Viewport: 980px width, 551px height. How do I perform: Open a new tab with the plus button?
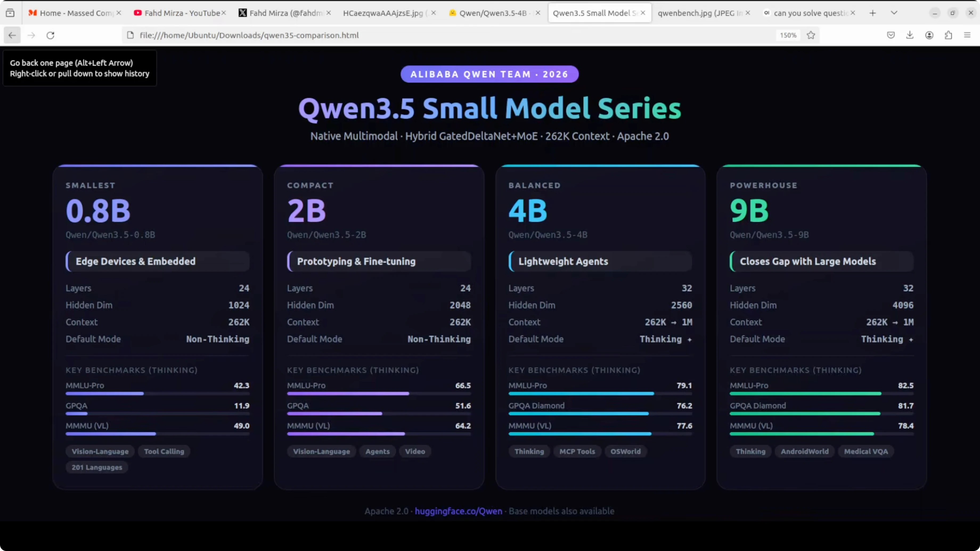pos(873,13)
